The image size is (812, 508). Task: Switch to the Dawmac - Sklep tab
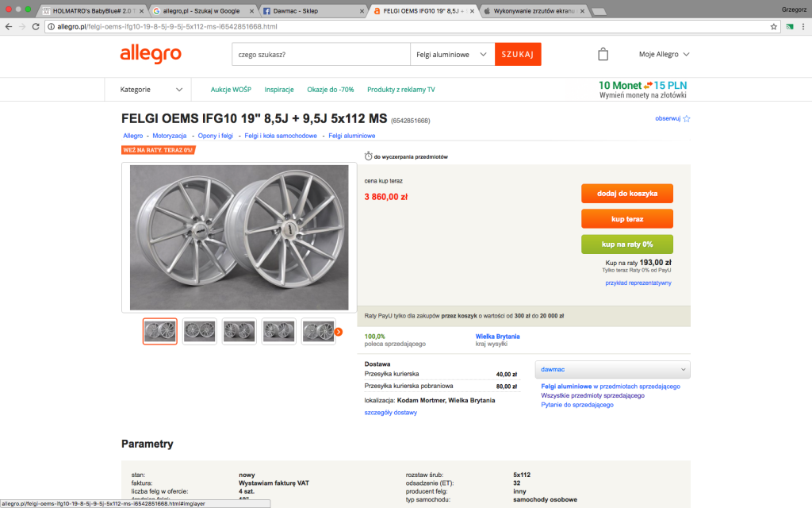coord(312,11)
